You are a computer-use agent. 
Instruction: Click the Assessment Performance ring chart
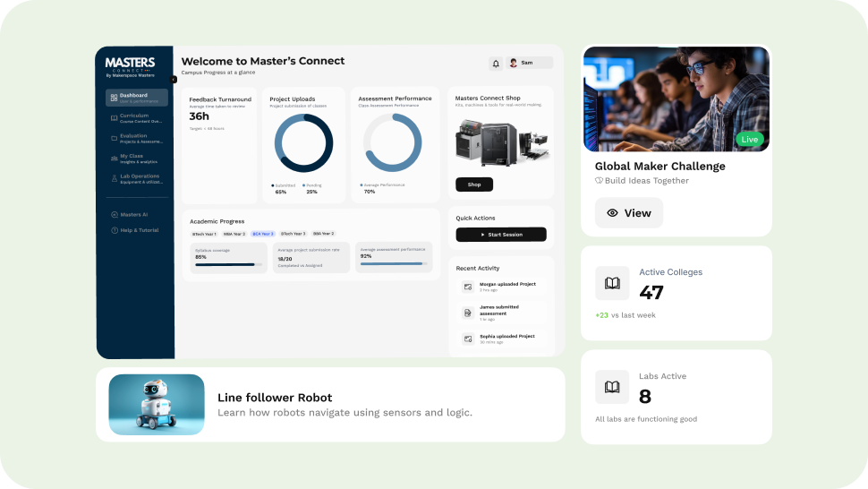click(393, 143)
